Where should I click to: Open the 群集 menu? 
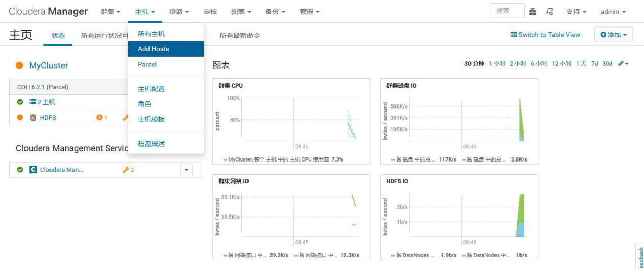(110, 12)
